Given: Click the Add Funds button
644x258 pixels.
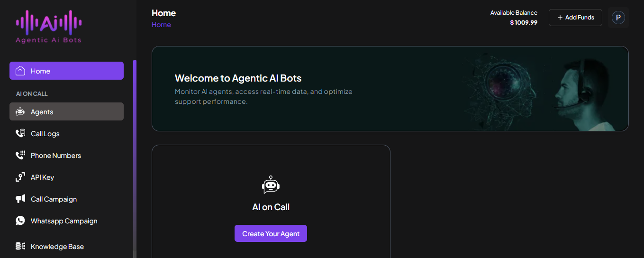Looking at the screenshot, I should pos(575,18).
